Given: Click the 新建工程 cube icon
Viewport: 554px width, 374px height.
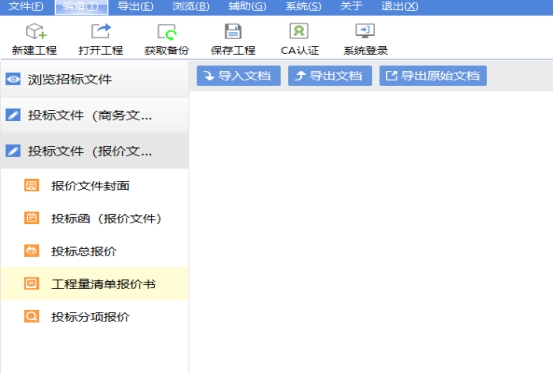Looking at the screenshot, I should [x=36, y=31].
